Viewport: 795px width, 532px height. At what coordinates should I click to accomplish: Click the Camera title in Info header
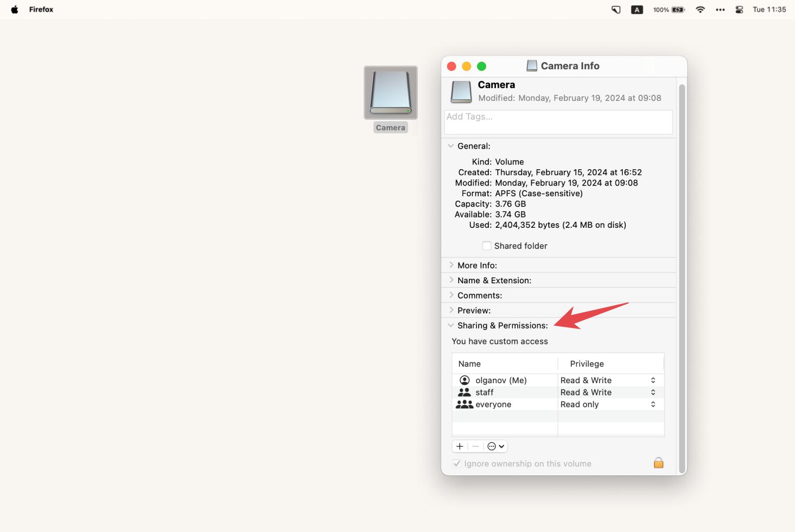[496, 85]
